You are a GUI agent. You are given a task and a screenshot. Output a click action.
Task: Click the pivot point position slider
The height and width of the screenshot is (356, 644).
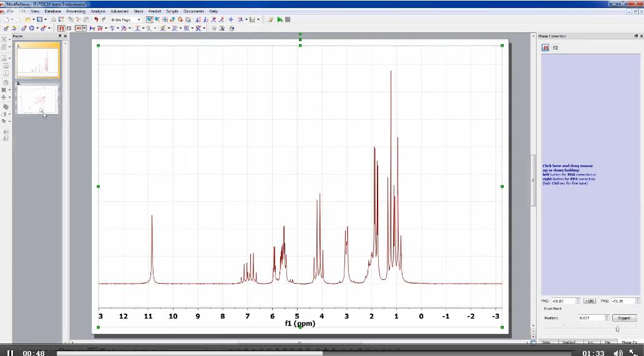[x=617, y=329]
